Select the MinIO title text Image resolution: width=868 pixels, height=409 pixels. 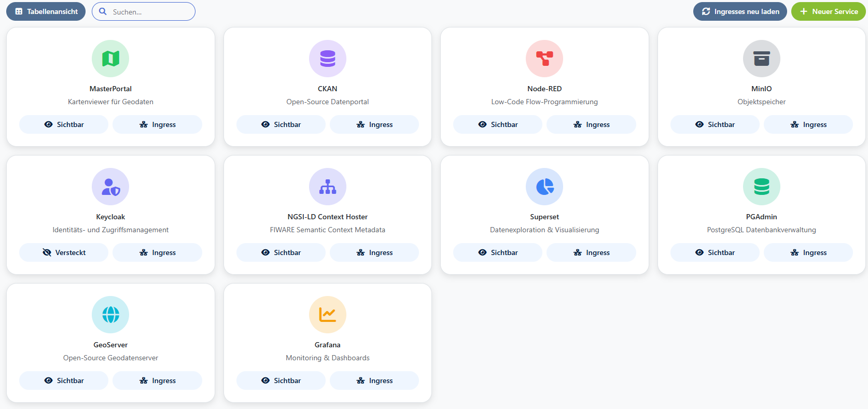coord(762,89)
